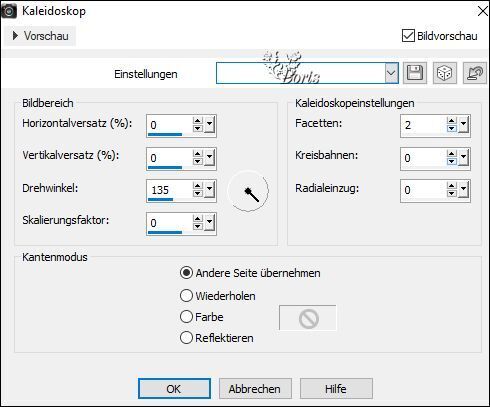Screen dimensions: 490x407
Task: Open the Einstellungen presets dropdown
Action: coord(391,73)
